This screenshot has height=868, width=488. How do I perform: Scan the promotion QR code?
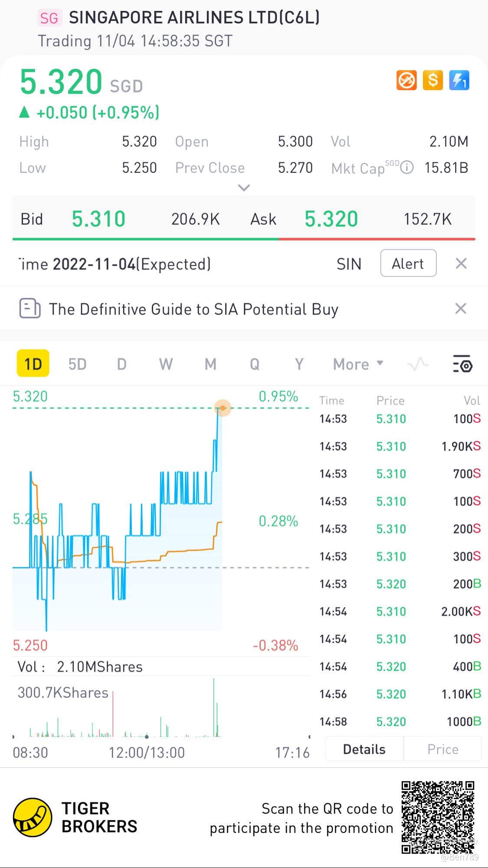[x=438, y=817]
